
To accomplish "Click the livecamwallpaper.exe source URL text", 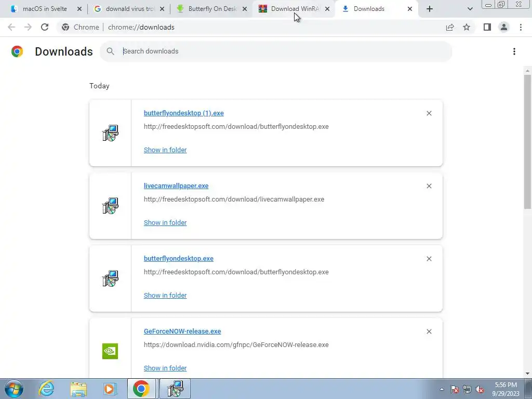I will 234,199.
